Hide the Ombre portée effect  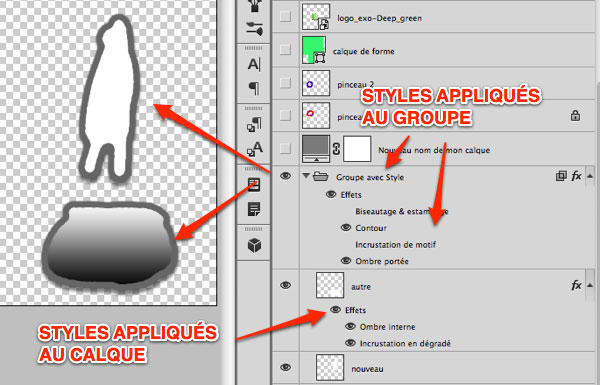click(346, 261)
